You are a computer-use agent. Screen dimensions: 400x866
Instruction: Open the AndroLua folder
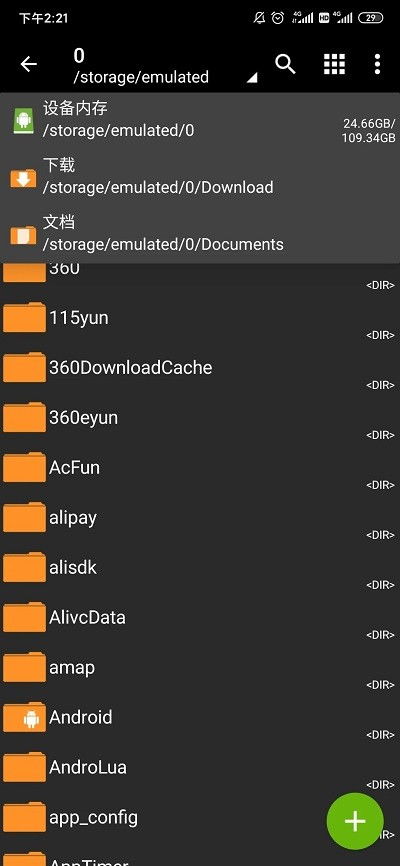[200, 767]
